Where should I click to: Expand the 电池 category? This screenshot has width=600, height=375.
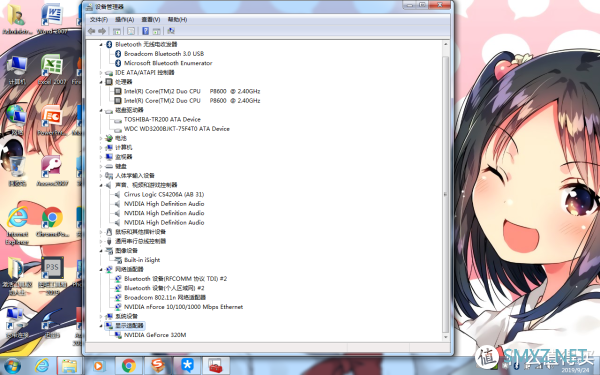click(x=101, y=138)
